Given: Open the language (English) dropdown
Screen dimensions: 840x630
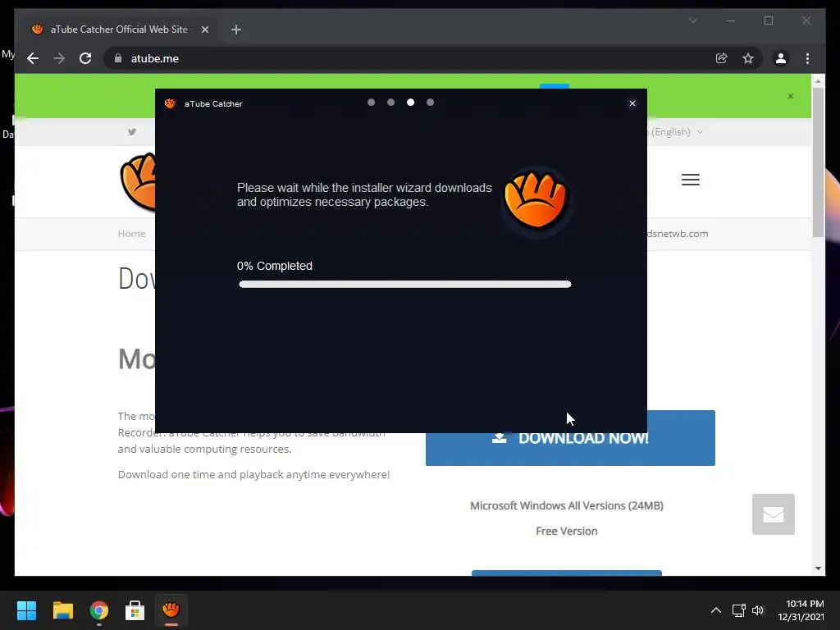Looking at the screenshot, I should 676,132.
